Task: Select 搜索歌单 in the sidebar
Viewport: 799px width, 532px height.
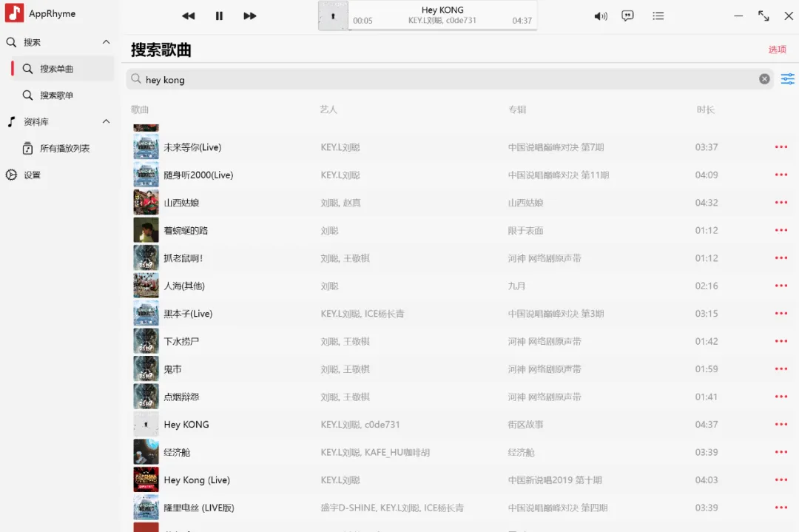Action: pyautogui.click(x=56, y=95)
